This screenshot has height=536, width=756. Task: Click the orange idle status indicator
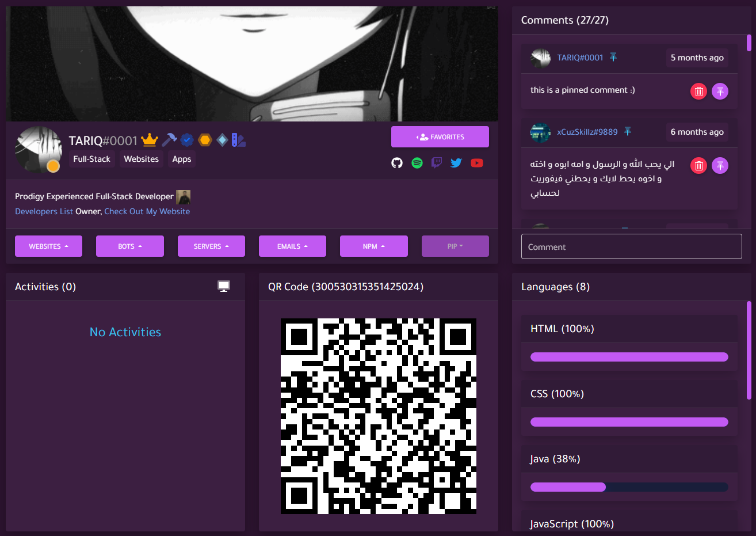click(53, 166)
